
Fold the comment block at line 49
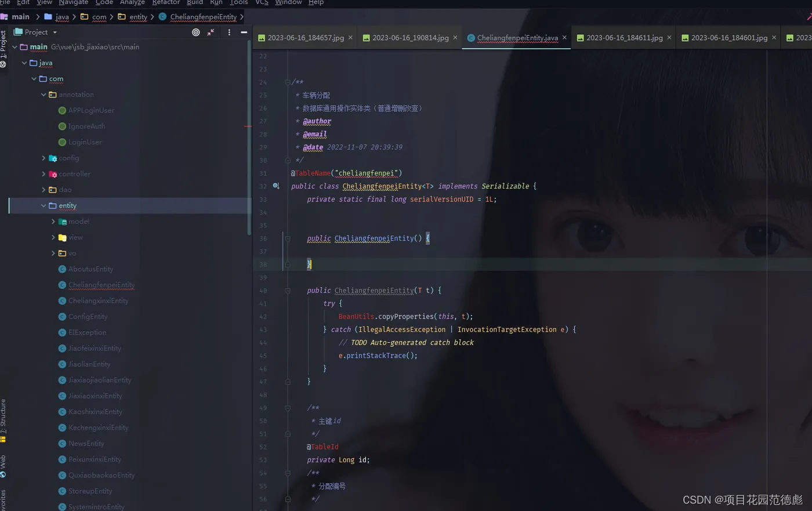(288, 408)
